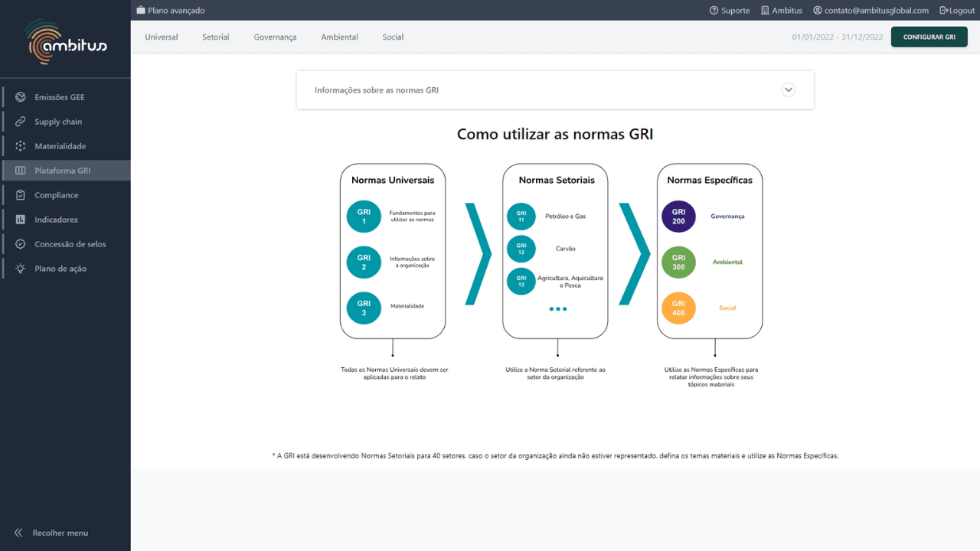Click the Suporte question mark icon
Image resolution: width=980 pixels, height=551 pixels.
[714, 11]
